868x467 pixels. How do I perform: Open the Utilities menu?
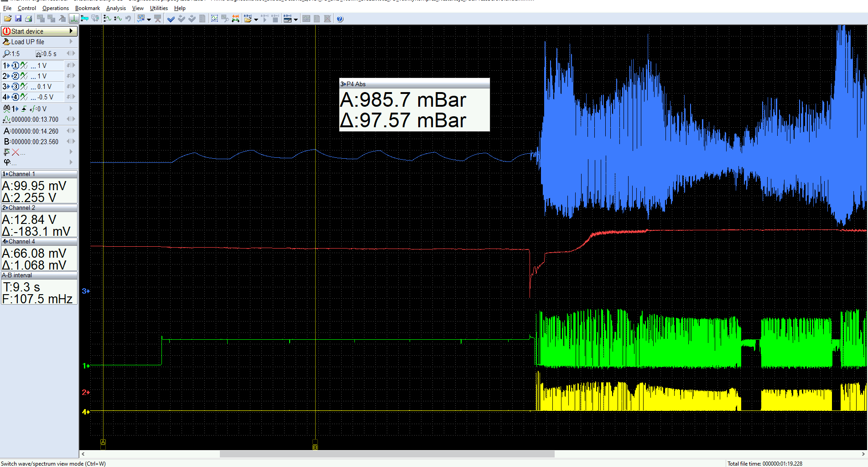pyautogui.click(x=159, y=8)
